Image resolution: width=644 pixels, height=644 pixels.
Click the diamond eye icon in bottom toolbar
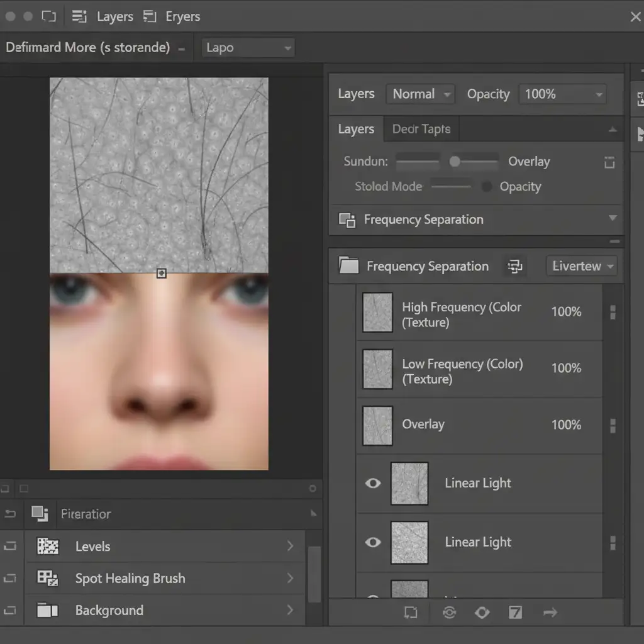click(482, 612)
